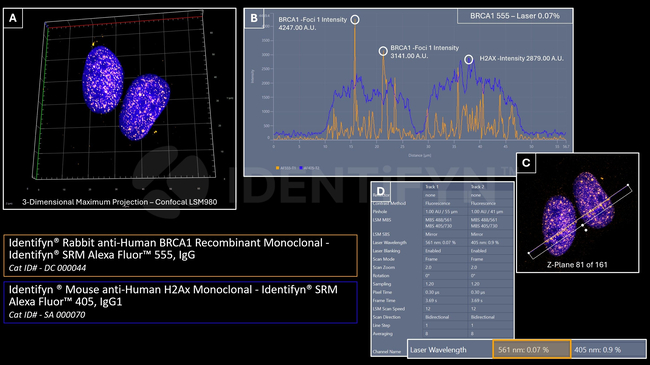Click the "Scan Zoom" row label

click(x=384, y=268)
